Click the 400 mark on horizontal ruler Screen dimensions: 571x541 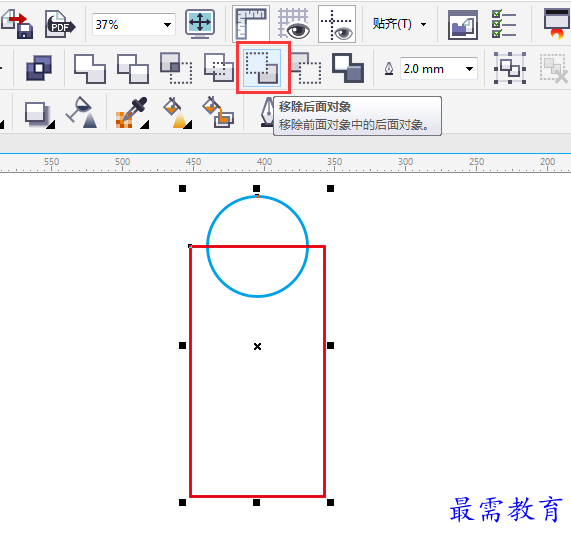[264, 162]
